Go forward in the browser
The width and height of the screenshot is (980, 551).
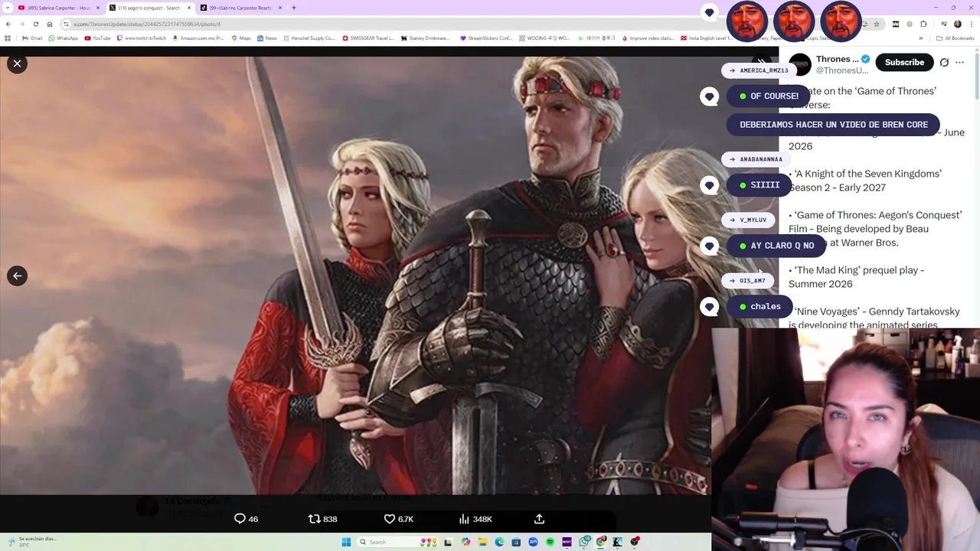[x=22, y=24]
